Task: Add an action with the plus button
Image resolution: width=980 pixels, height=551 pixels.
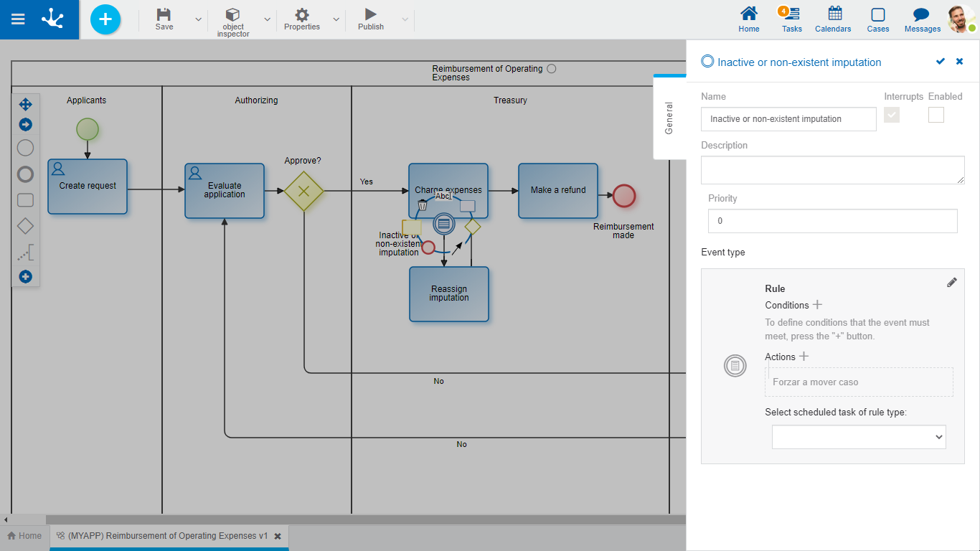Action: [804, 357]
